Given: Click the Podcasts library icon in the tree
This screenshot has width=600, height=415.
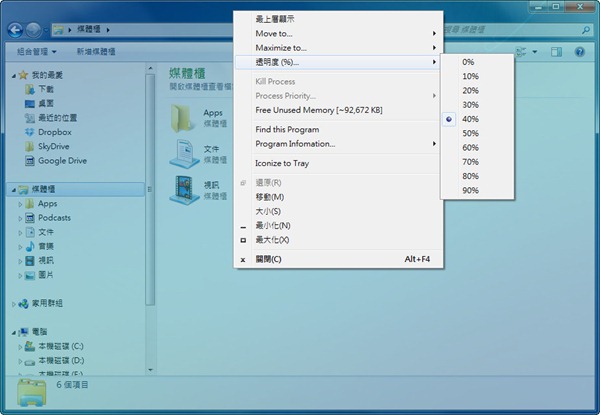Looking at the screenshot, I should click(29, 218).
